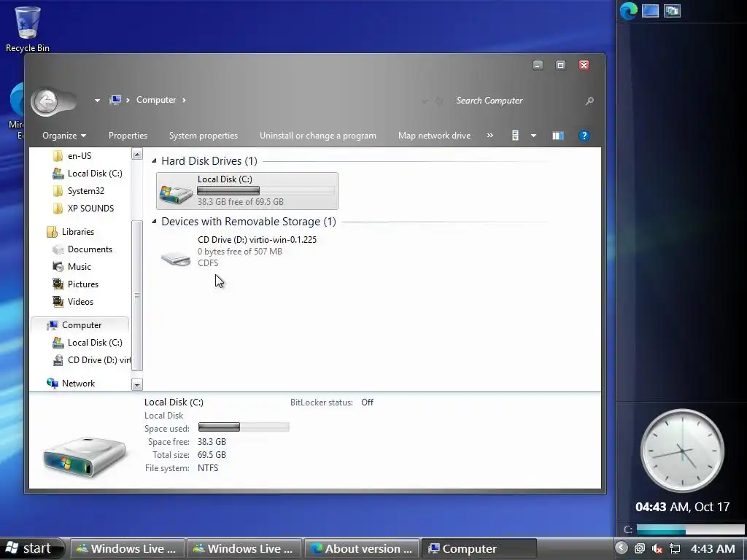
Task: Open the start menu
Action: tap(31, 548)
